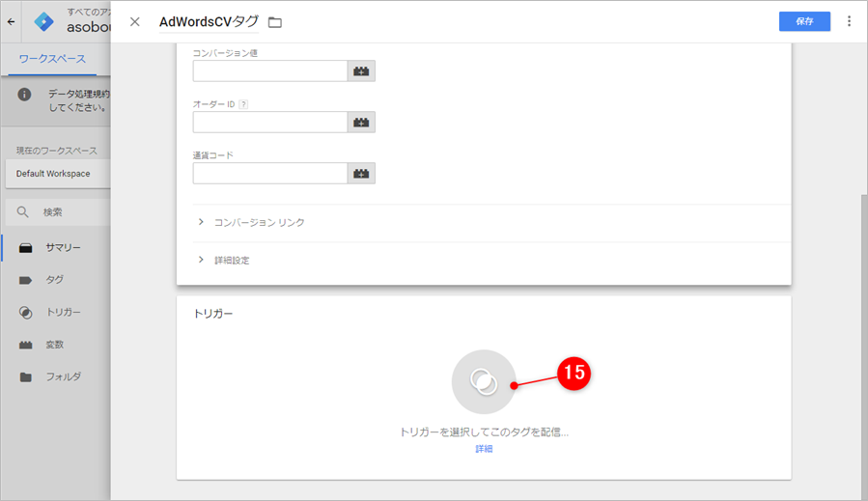Open the 詳細 link under trigger
The height and width of the screenshot is (501, 868).
484,449
